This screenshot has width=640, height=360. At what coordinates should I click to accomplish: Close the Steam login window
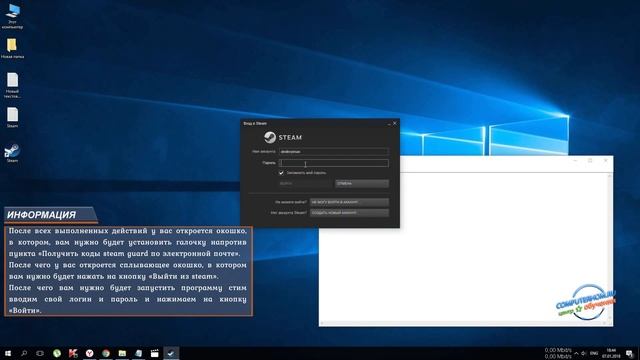click(395, 123)
